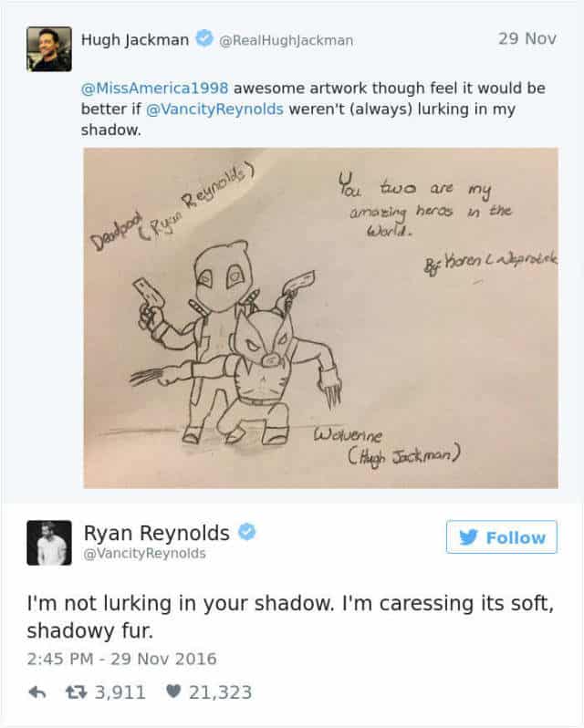Open Hugh Jackman's profile picture

49,49
